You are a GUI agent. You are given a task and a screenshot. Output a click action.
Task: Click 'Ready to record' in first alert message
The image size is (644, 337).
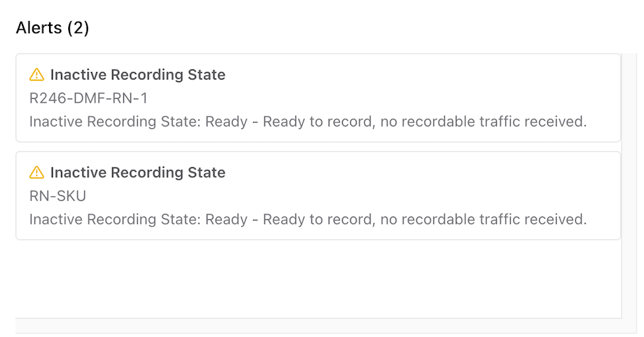[x=318, y=122]
